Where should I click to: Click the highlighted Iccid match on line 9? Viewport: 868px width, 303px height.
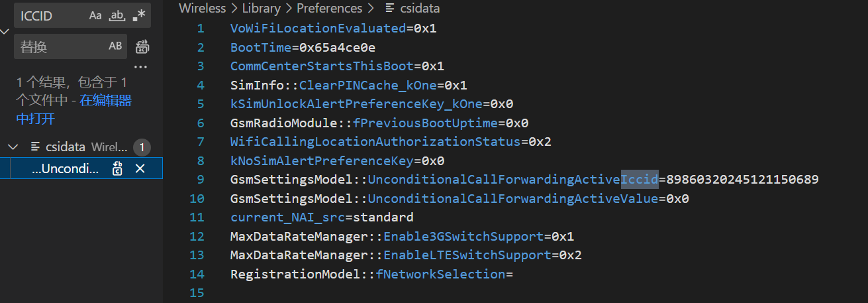[640, 179]
